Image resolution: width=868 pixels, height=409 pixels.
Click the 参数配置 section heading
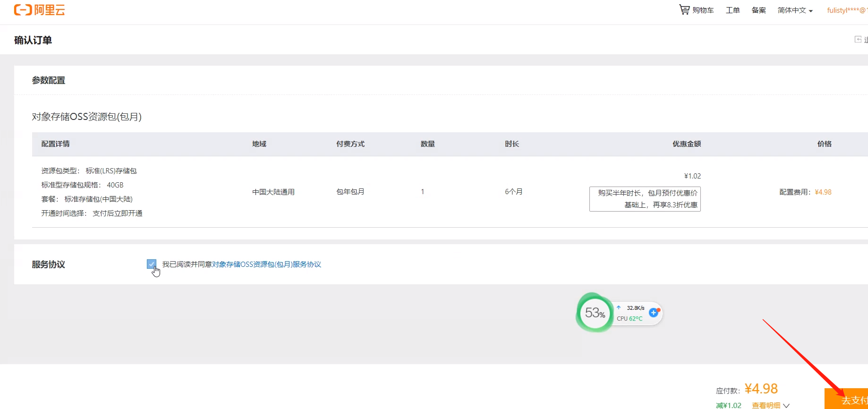click(x=49, y=80)
